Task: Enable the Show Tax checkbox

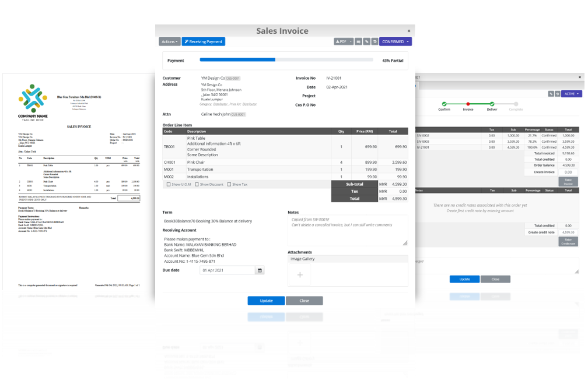Action: click(x=229, y=184)
